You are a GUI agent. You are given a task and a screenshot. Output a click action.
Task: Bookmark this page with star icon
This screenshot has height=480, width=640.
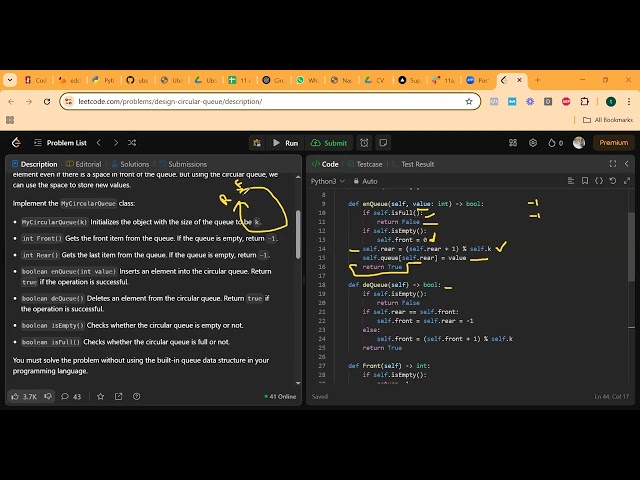[469, 102]
